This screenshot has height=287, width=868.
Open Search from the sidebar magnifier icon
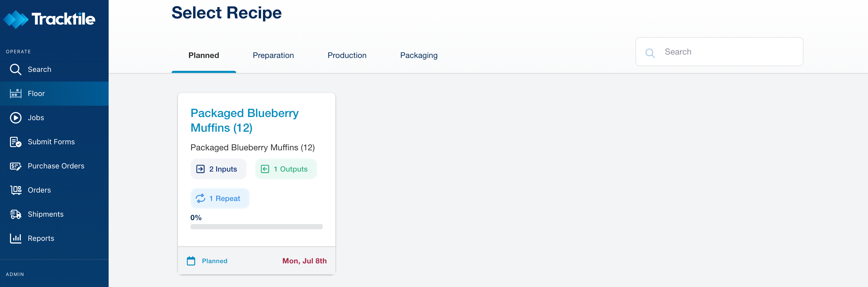point(15,70)
